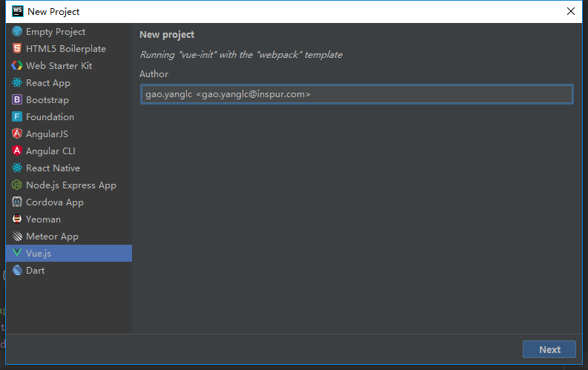Click the Meteor App streak icon
The width and height of the screenshot is (588, 370).
pos(17,237)
